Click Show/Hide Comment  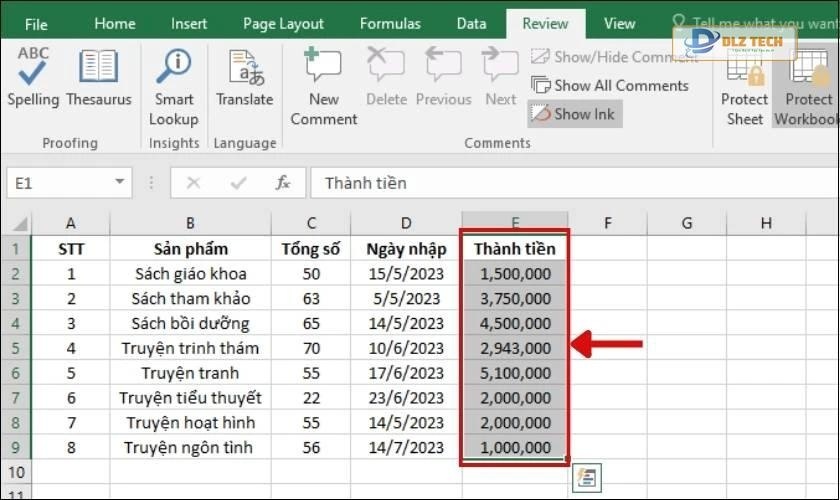click(x=614, y=57)
